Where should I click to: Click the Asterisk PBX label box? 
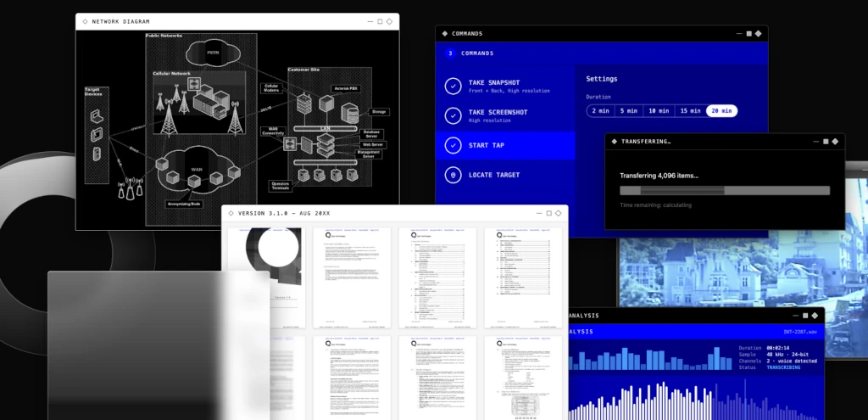(x=347, y=88)
